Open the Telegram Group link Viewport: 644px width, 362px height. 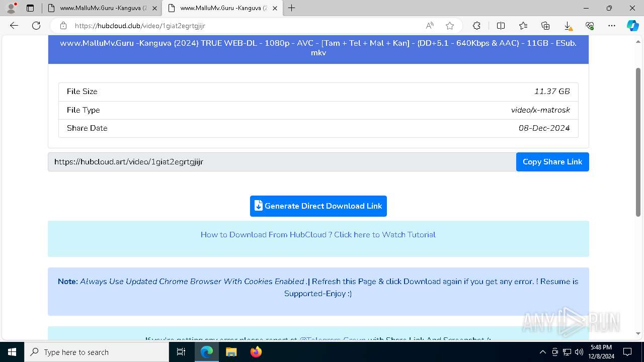tap(332, 339)
